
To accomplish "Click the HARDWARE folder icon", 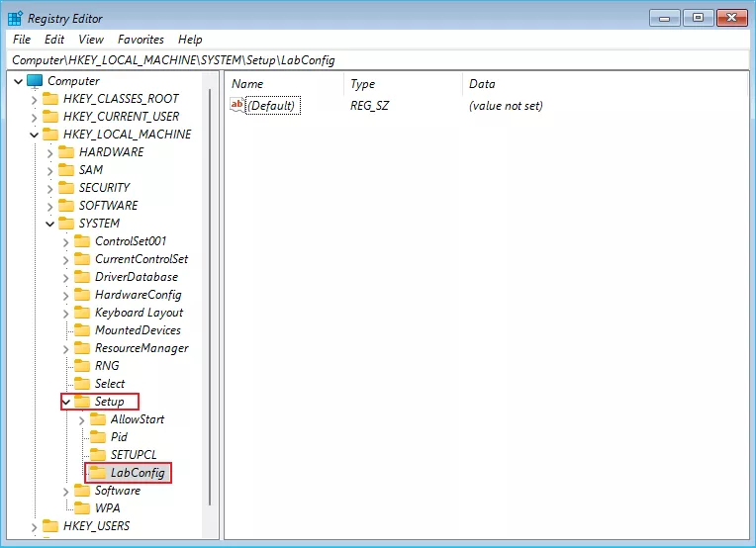I will tap(66, 152).
